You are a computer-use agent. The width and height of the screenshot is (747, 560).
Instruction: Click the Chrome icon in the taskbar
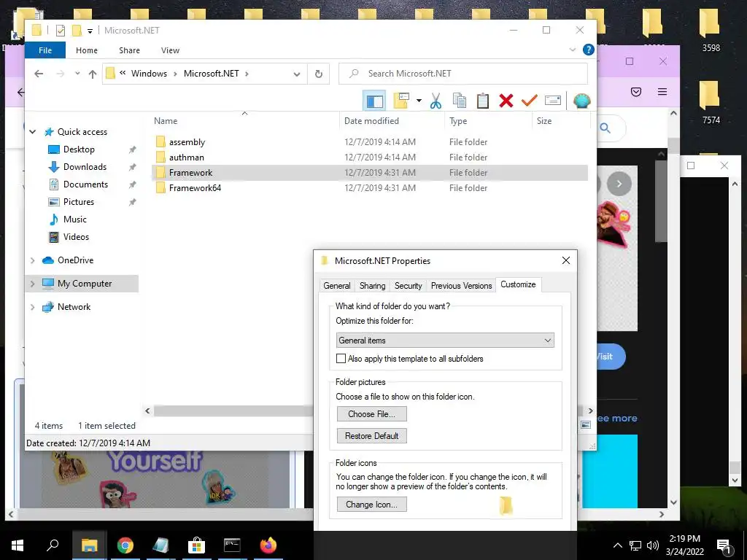point(125,545)
